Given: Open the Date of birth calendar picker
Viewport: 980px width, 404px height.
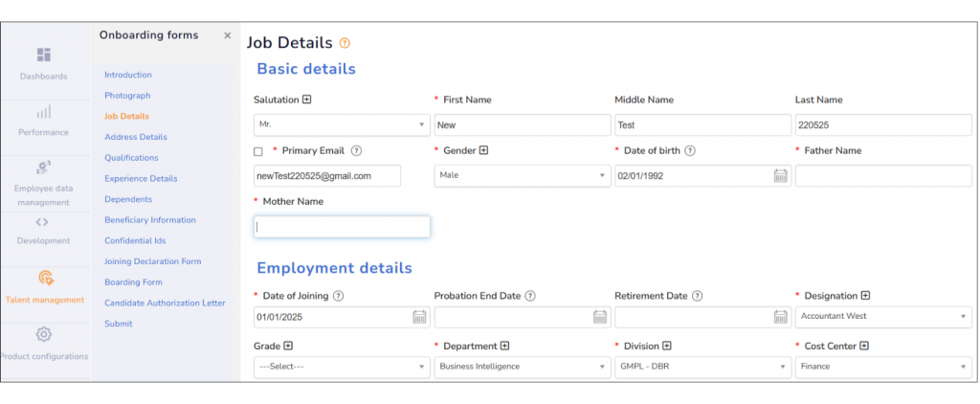Looking at the screenshot, I should (781, 176).
